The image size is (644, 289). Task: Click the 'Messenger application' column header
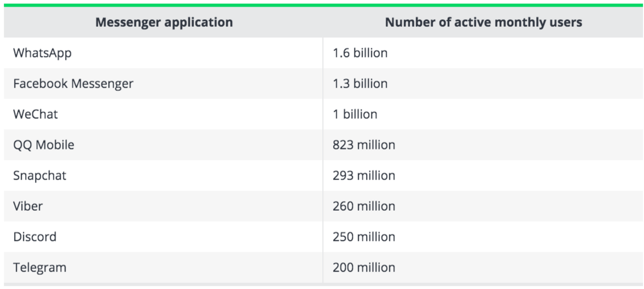(164, 22)
